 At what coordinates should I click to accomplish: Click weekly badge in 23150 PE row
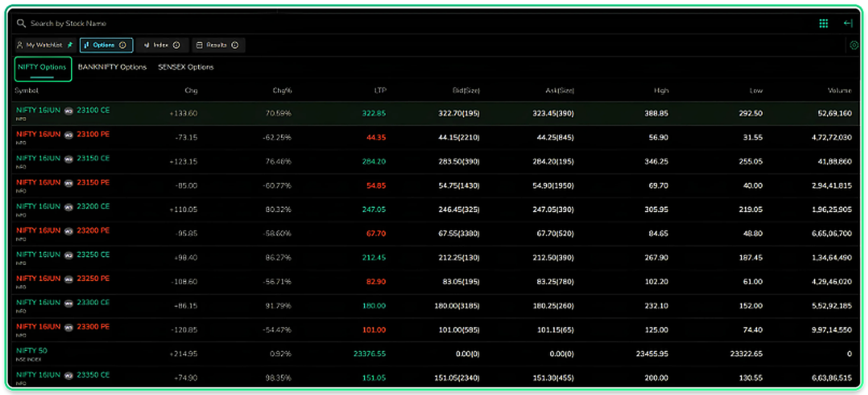click(68, 183)
